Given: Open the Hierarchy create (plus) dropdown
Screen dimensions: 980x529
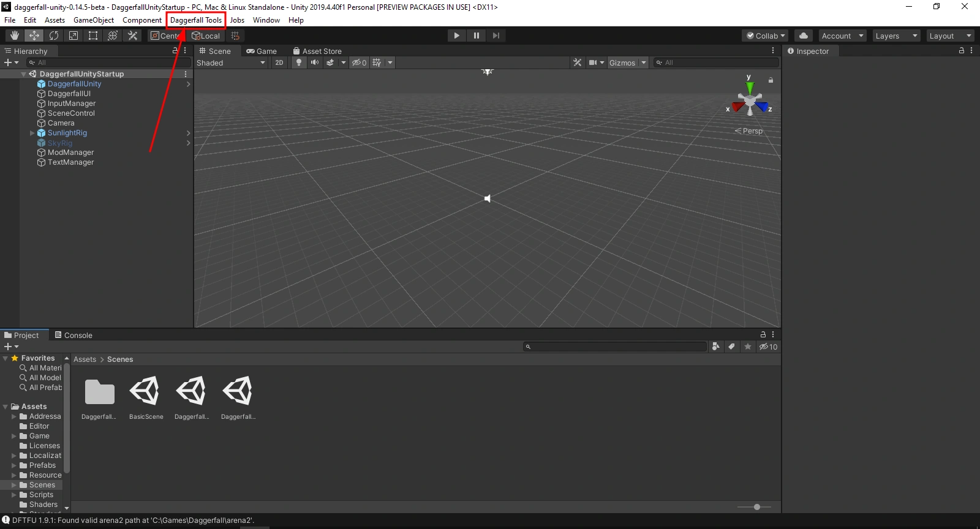Looking at the screenshot, I should tap(12, 62).
